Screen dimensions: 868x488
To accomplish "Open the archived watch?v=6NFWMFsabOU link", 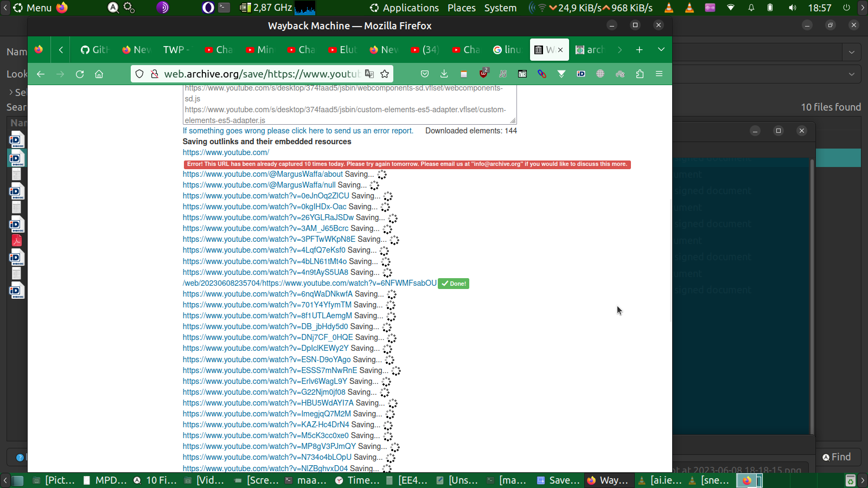I will pyautogui.click(x=310, y=283).
